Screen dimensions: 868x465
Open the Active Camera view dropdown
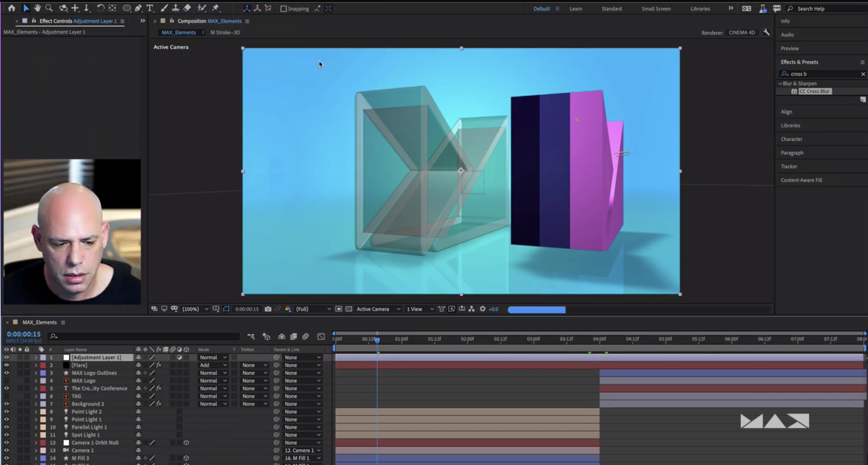tap(378, 309)
